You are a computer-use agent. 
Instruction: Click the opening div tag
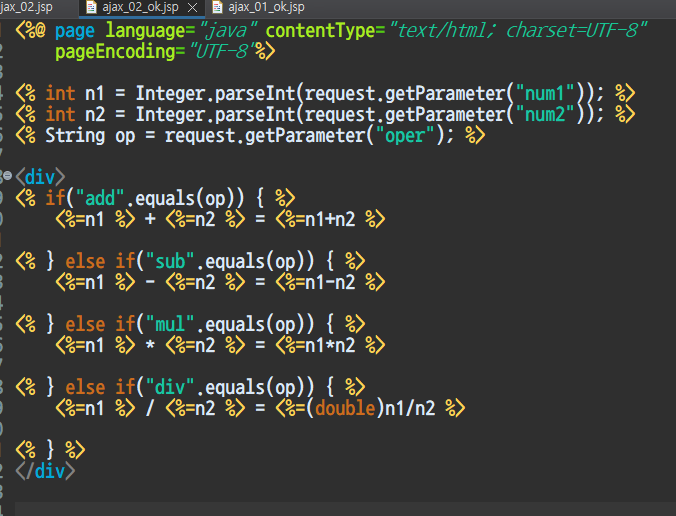tap(40, 177)
